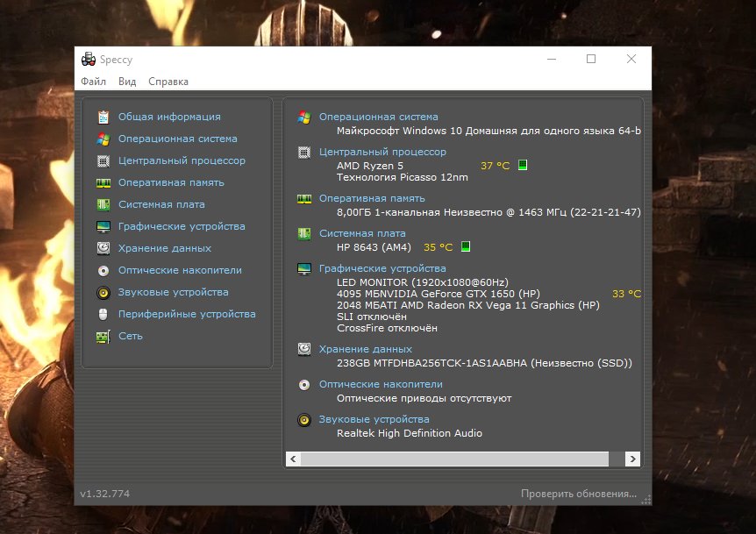Click the NVIDIA GeForce GTX 1650 (HP) line
Screen dimensions: 756x534
[x=439, y=294]
